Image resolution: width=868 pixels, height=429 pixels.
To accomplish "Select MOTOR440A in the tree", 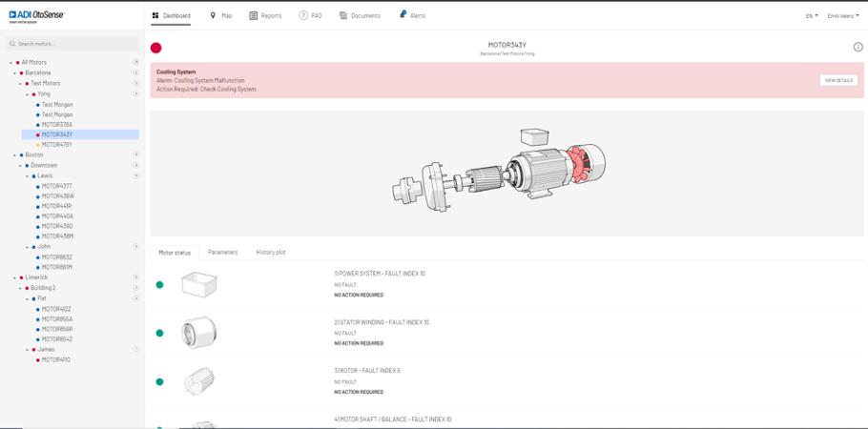I will click(x=57, y=215).
